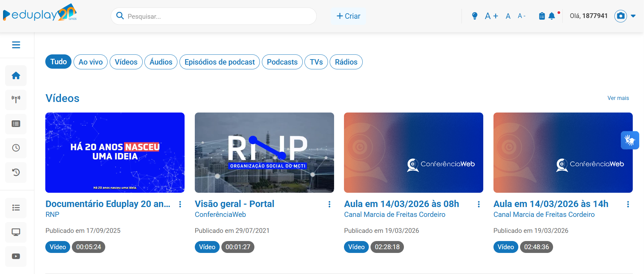The width and height of the screenshot is (644, 274).
Task: Click Ver mais for Vídeos
Action: point(618,98)
